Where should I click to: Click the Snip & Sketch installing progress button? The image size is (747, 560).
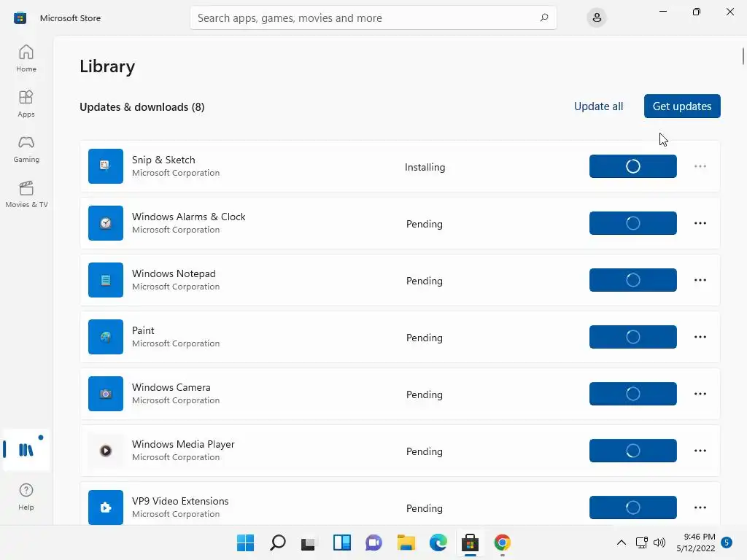[632, 166]
